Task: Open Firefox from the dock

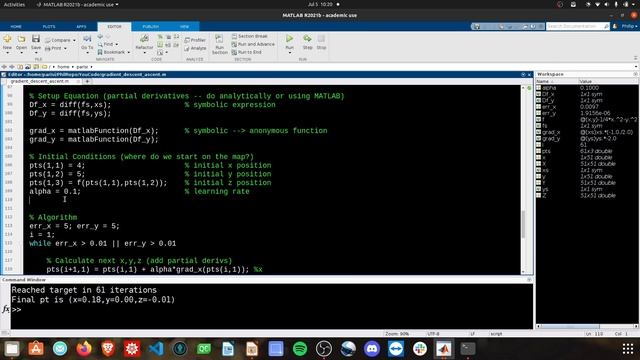Action: pos(84,349)
